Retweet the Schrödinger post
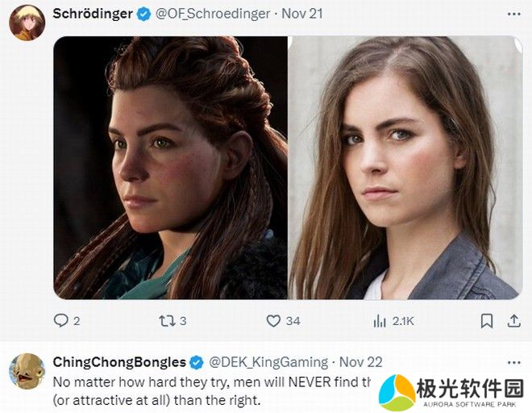Screen dimensions: 532x413 [166, 320]
